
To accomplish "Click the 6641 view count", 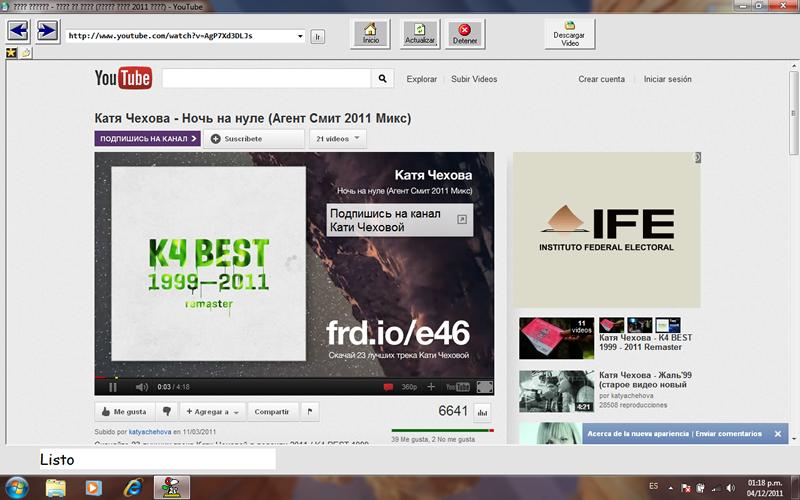I will coord(453,411).
